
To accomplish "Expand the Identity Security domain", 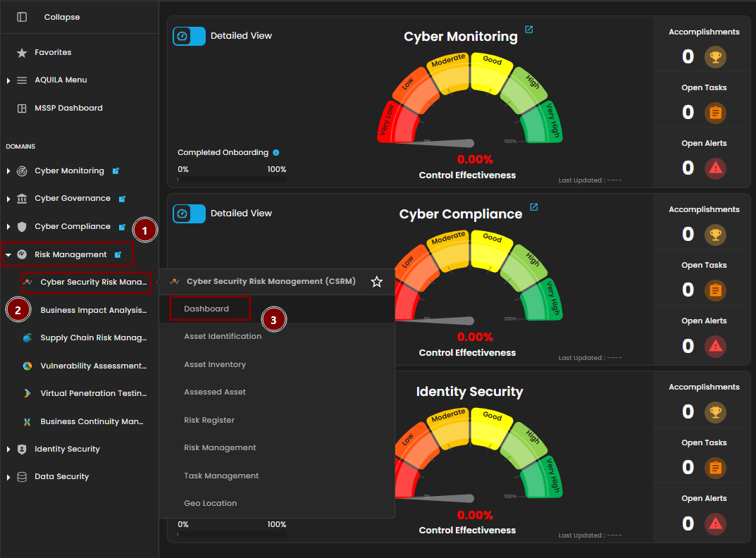I will (8, 449).
